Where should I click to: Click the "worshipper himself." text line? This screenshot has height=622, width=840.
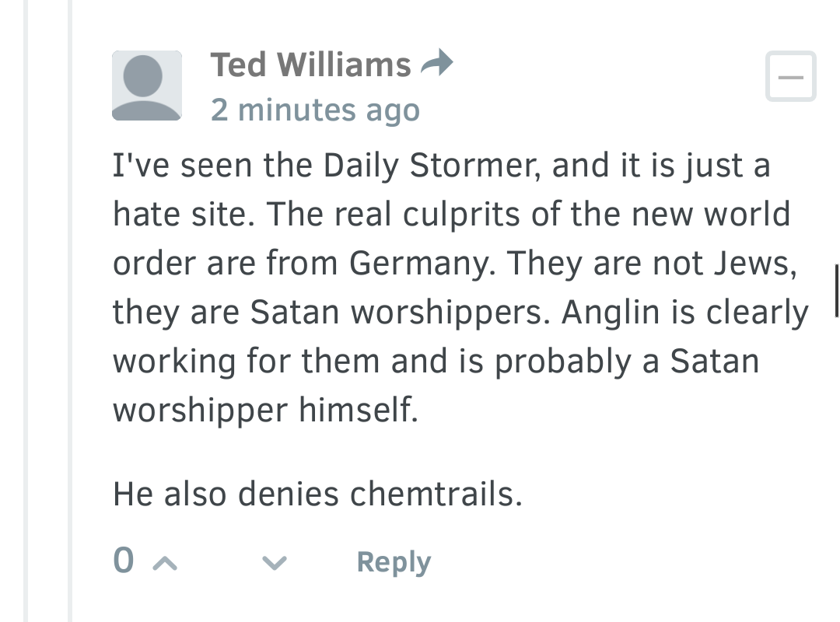(x=266, y=410)
